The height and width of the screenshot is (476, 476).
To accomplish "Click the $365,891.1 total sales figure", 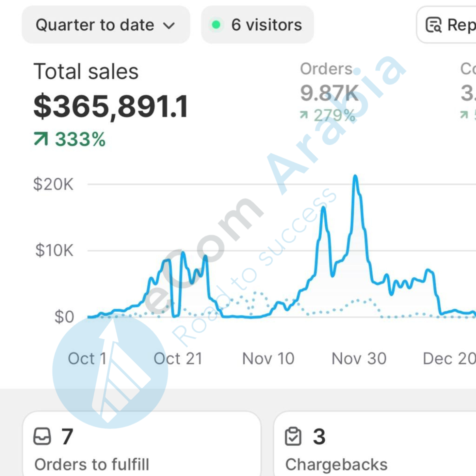I will point(111,106).
